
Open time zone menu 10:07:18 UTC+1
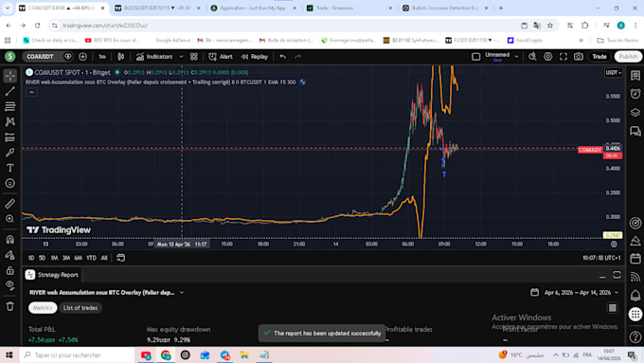point(601,258)
